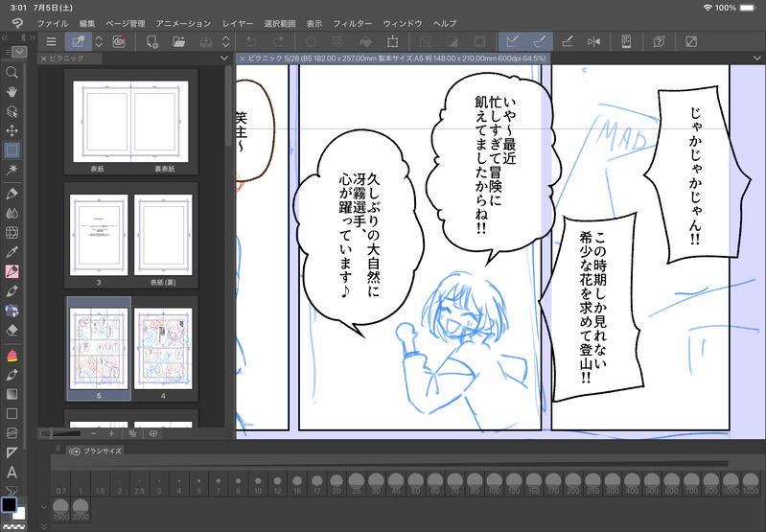Toggle touch gesture drawing mode button

tap(79, 41)
